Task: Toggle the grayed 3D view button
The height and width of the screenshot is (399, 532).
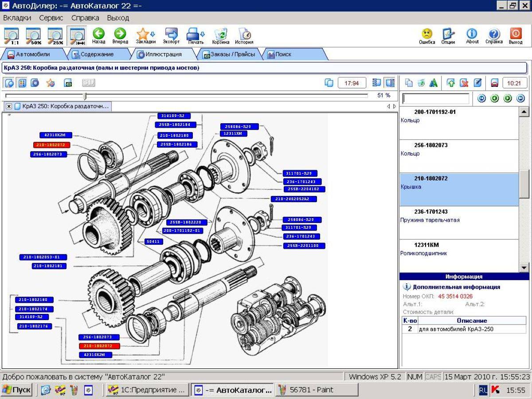Action: tap(89, 83)
